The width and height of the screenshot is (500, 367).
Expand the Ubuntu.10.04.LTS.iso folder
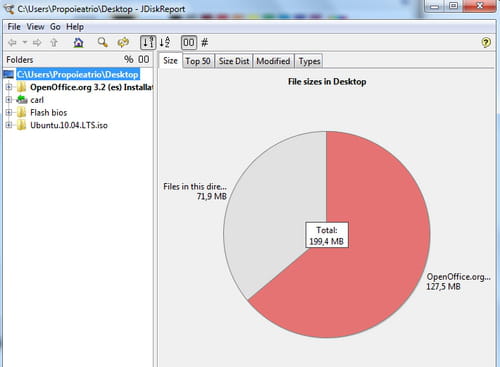point(9,125)
